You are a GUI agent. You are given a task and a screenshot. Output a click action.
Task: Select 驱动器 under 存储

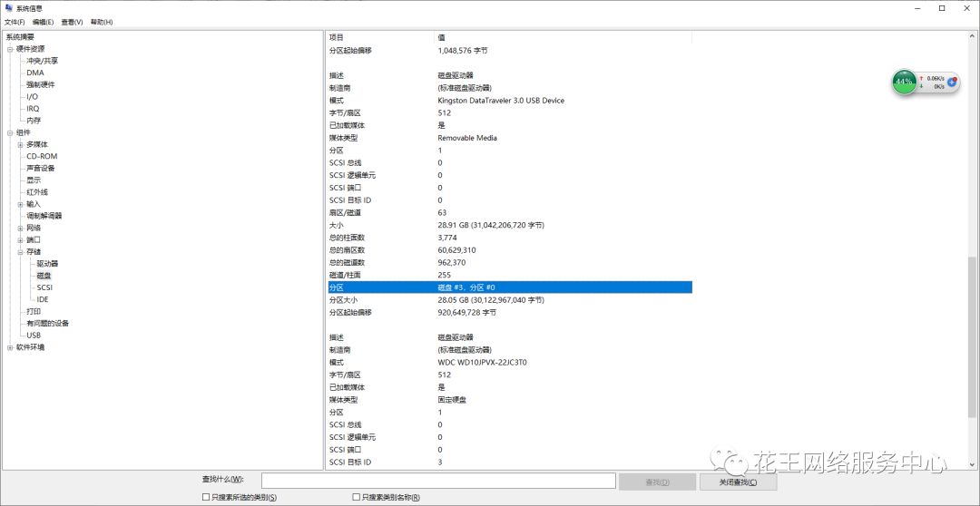coord(47,264)
